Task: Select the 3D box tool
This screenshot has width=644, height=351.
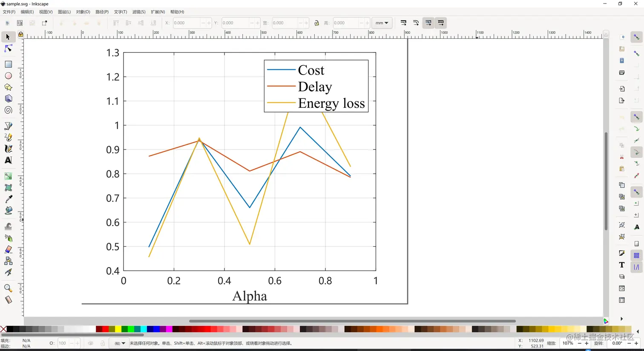Action: (8, 99)
